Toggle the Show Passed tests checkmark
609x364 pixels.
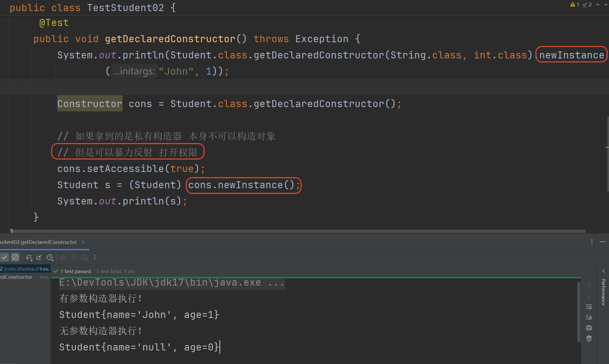[5, 257]
